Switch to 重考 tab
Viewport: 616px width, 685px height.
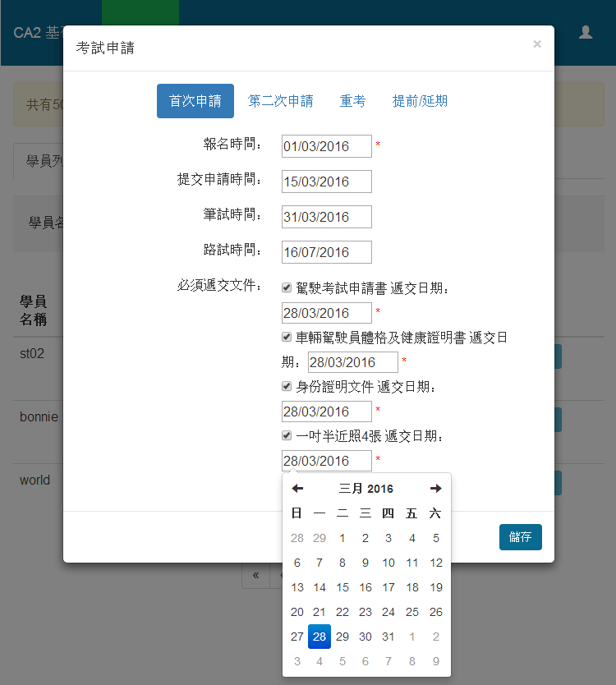click(352, 101)
